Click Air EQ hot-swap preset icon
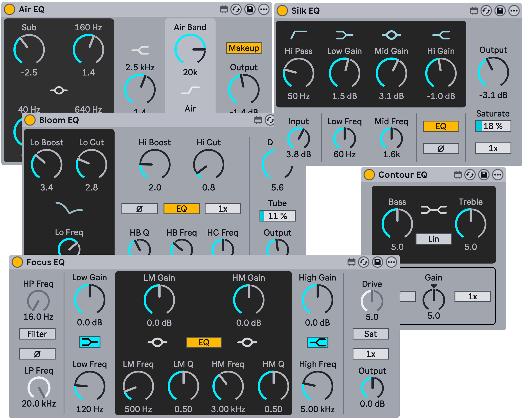524x420 pixels. pyautogui.click(x=236, y=10)
